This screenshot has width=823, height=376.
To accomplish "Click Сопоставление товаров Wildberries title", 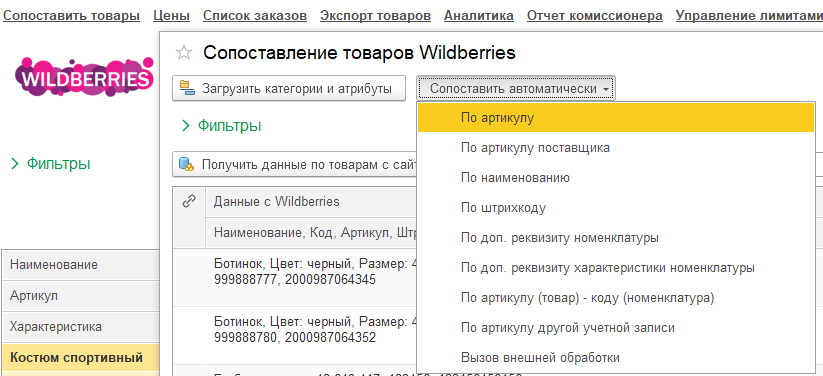I will (x=360, y=53).
